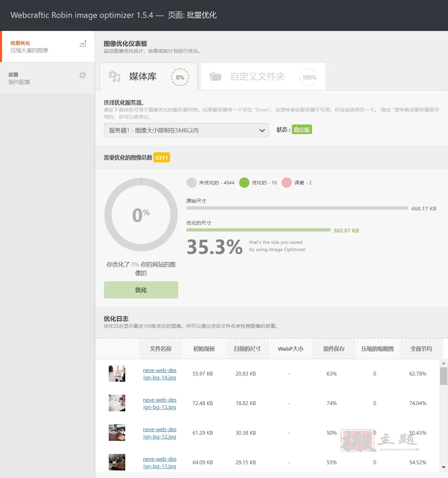Click the large 0% progress ring
448x478 pixels.
[x=141, y=215]
